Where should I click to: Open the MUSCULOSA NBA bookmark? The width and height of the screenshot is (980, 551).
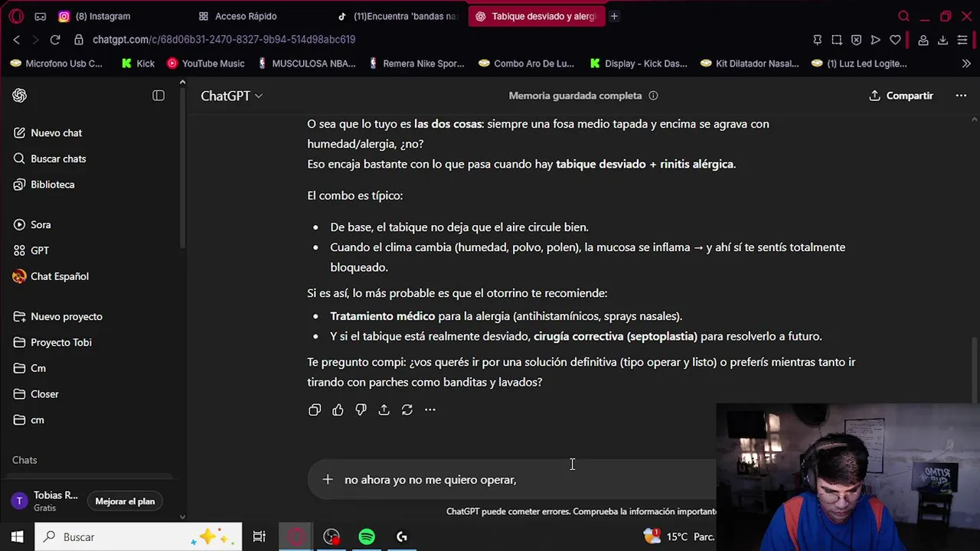pos(306,64)
